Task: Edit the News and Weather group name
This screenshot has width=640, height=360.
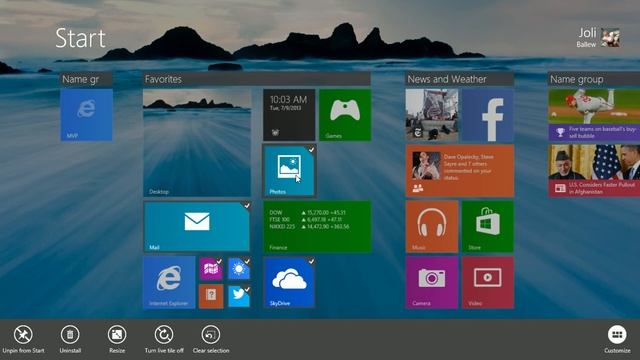Action: point(460,79)
